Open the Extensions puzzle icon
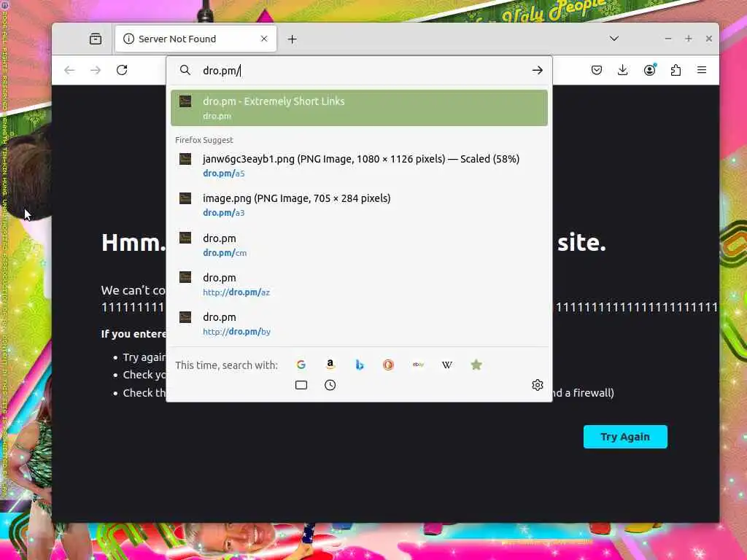This screenshot has width=747, height=560. [676, 71]
